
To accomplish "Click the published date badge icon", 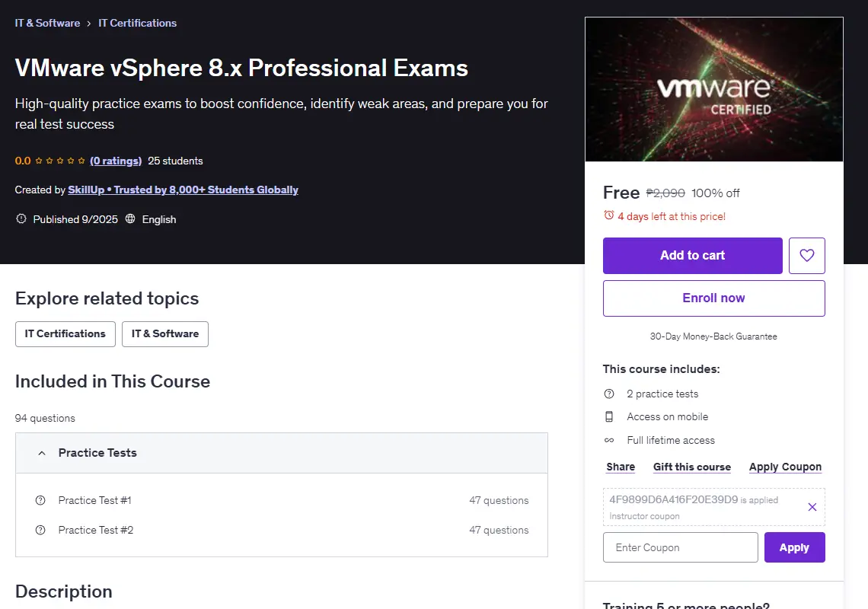I will [x=21, y=218].
